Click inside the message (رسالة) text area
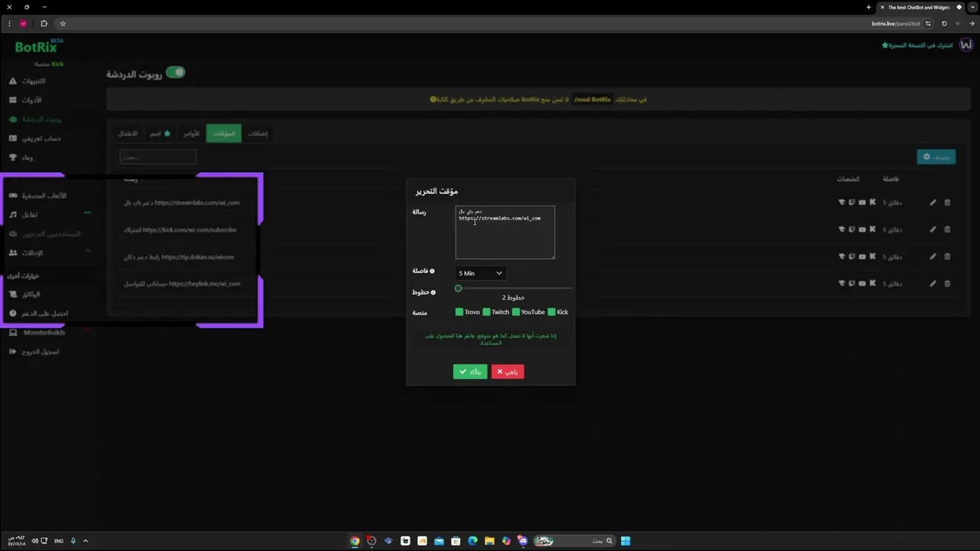 pos(505,232)
